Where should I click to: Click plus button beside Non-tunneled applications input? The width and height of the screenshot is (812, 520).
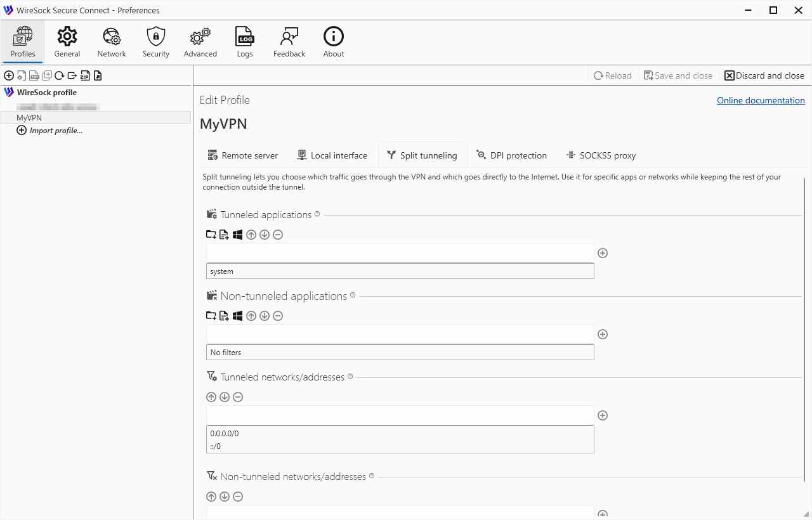603,334
